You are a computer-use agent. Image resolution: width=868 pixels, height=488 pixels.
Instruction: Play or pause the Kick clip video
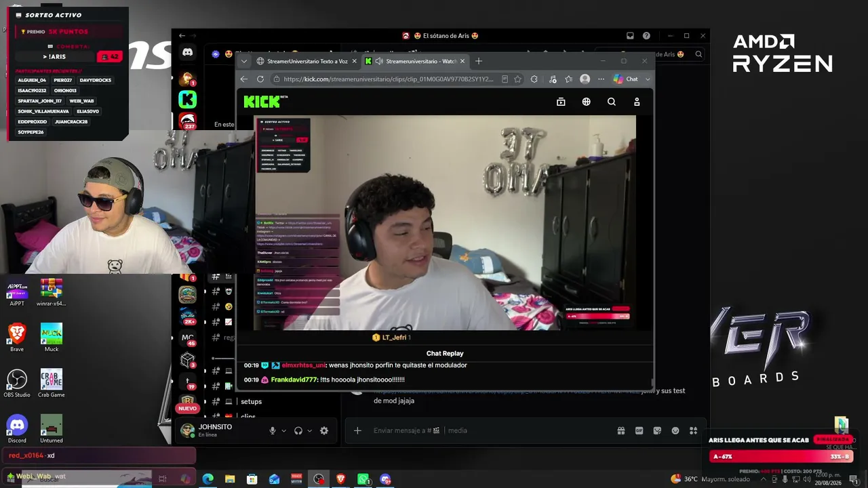click(x=445, y=222)
